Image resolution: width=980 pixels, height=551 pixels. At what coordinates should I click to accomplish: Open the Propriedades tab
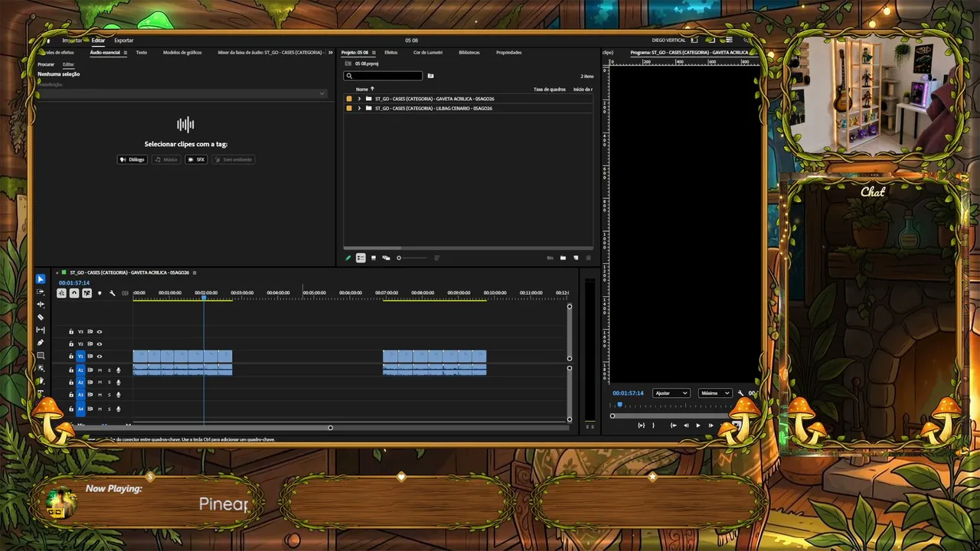(x=508, y=52)
